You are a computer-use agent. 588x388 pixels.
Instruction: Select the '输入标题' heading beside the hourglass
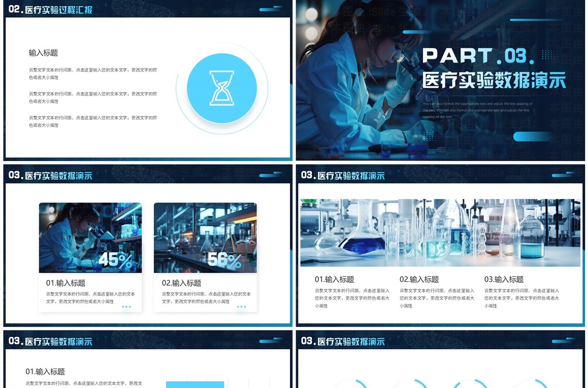43,53
